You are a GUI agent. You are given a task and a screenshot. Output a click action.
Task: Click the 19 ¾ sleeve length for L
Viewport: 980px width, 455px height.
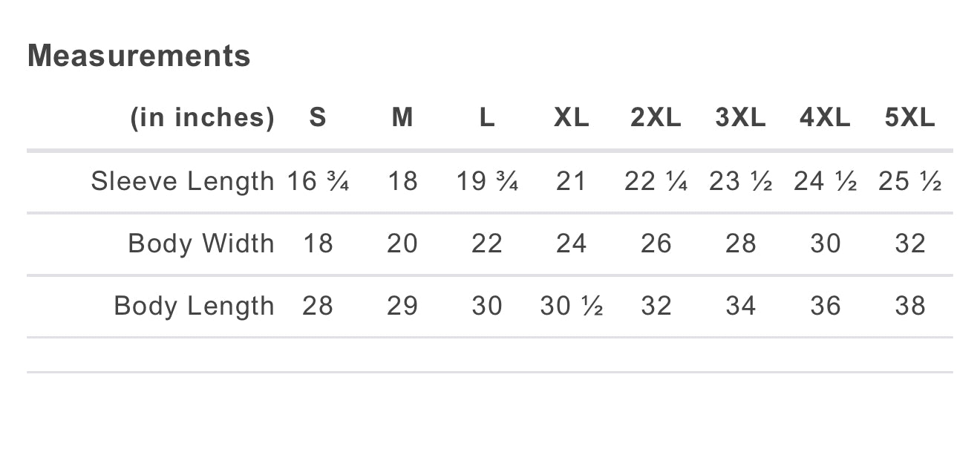click(487, 181)
